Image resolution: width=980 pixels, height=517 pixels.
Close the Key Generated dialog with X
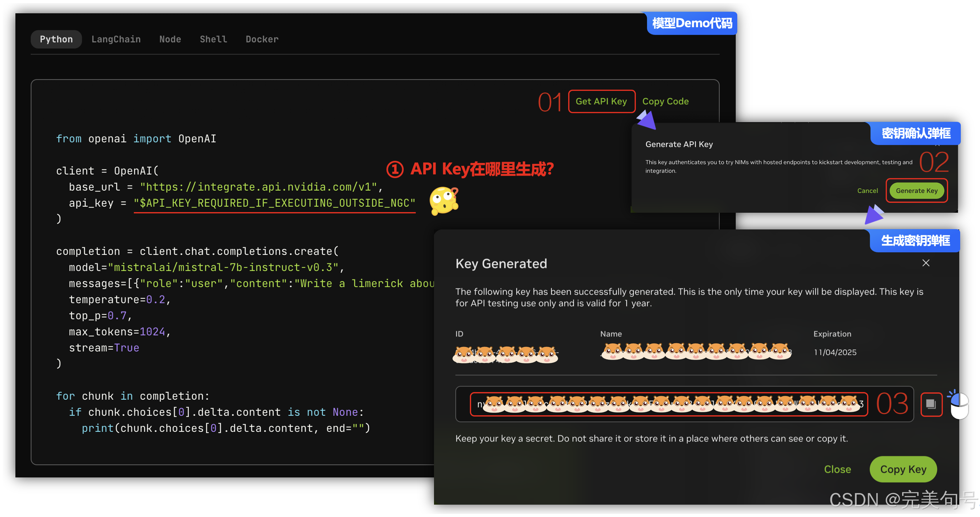click(926, 263)
